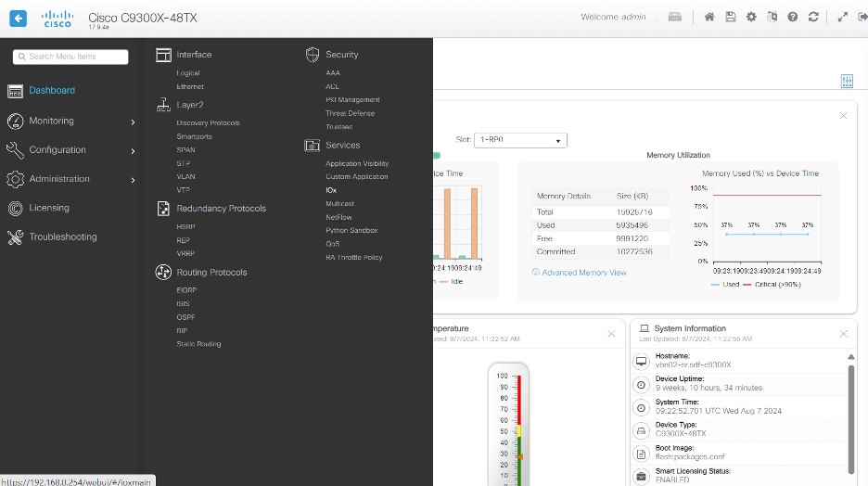This screenshot has width=868, height=486.
Task: Open the QoS services link
Action: coord(333,244)
